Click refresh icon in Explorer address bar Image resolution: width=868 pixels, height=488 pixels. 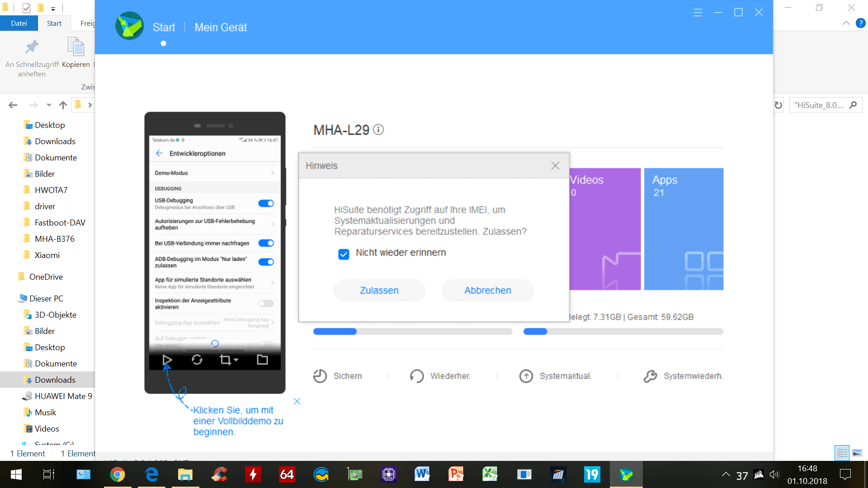tap(778, 105)
